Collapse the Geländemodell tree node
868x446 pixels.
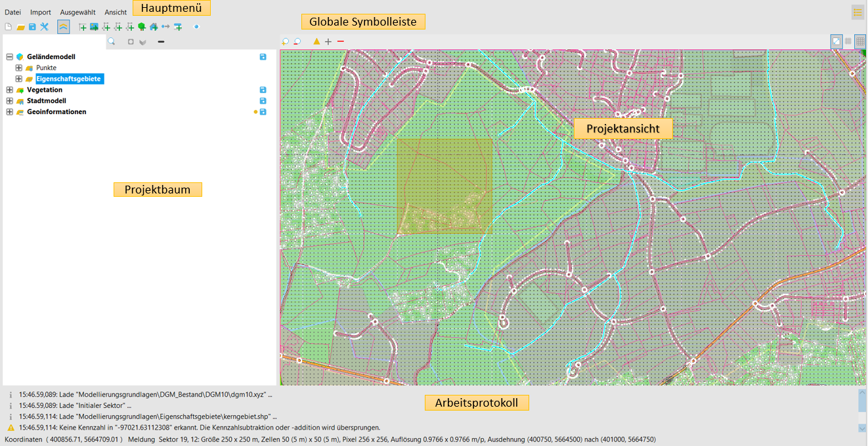[10, 57]
